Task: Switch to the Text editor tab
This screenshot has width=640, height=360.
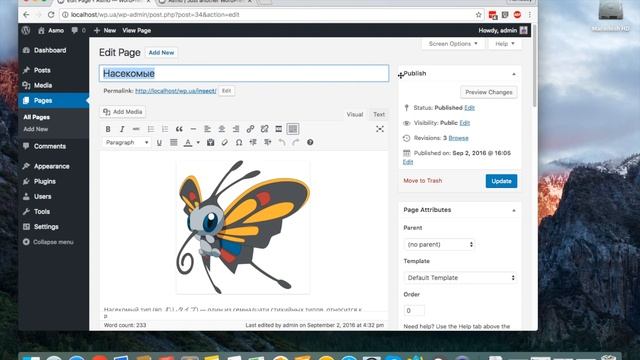Action: point(379,115)
